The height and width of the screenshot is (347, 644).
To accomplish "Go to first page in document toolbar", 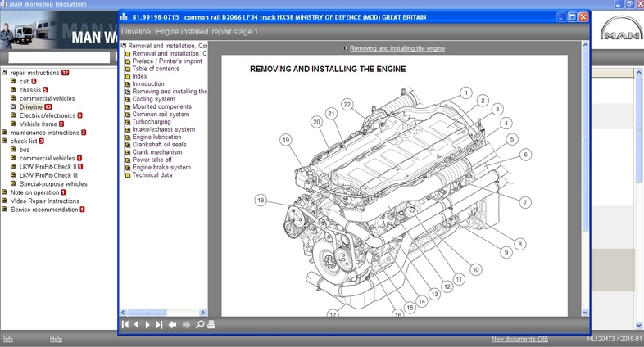I will click(x=125, y=324).
